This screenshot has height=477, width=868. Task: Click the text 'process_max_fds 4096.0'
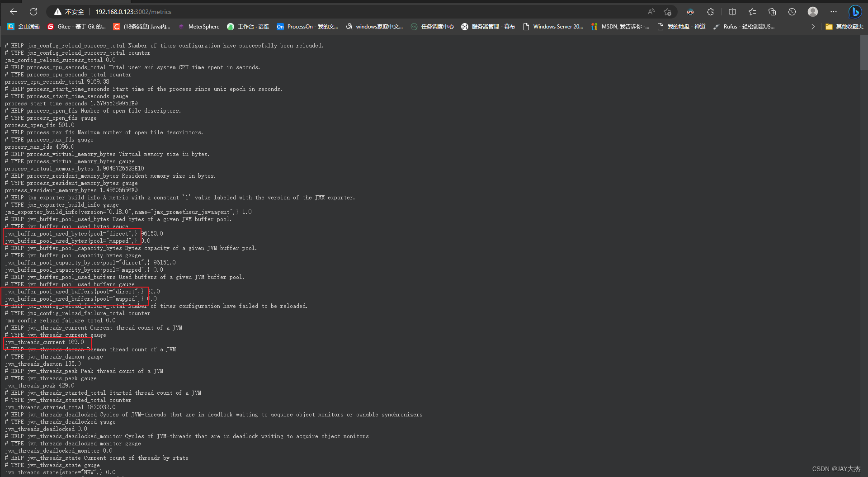pos(40,147)
